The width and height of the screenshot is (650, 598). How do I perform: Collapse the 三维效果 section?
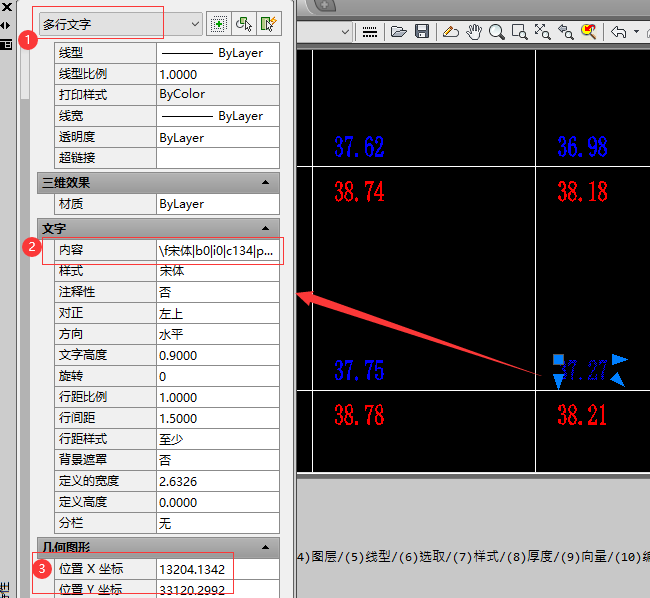[265, 182]
